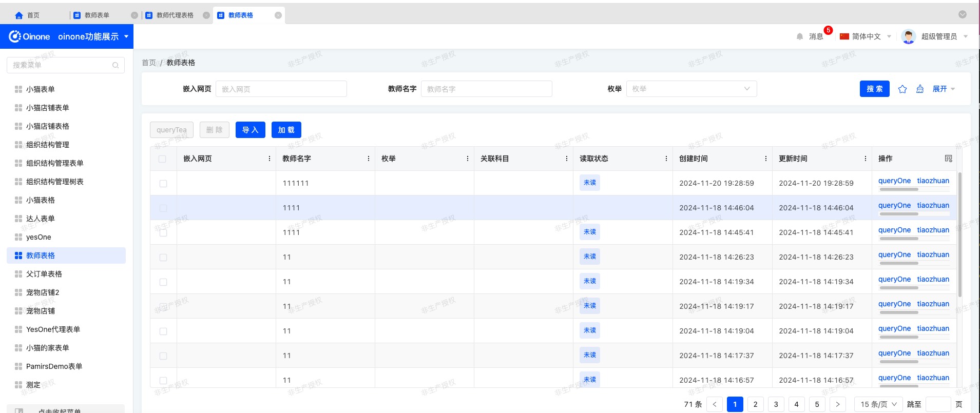Focus the 教师名字 filter input
980x413 pixels.
pos(487,89)
